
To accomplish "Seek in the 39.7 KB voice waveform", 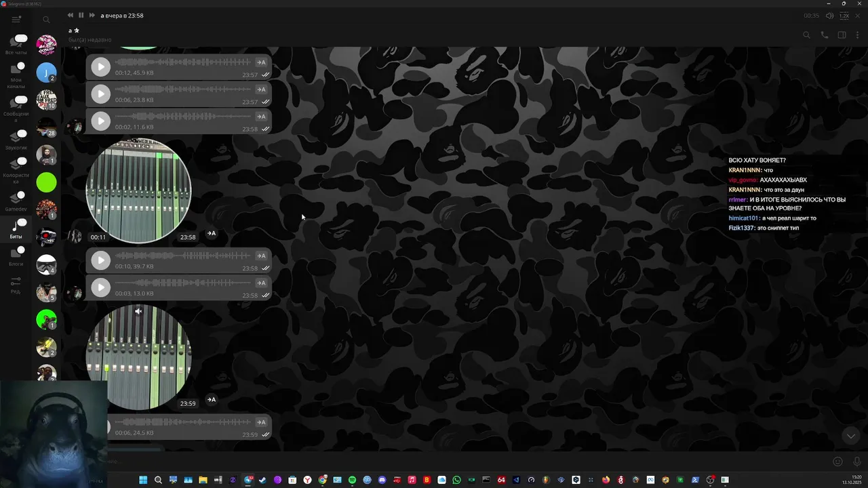I will pyautogui.click(x=183, y=256).
